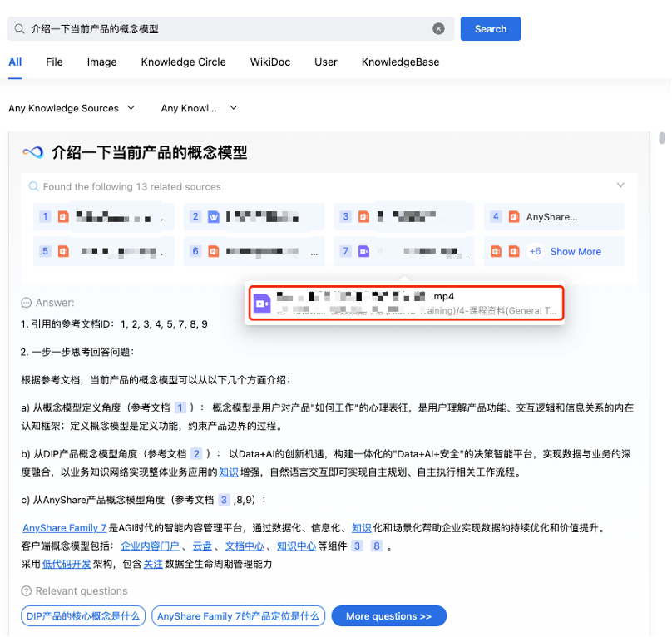Click inside the search input field

click(225, 29)
